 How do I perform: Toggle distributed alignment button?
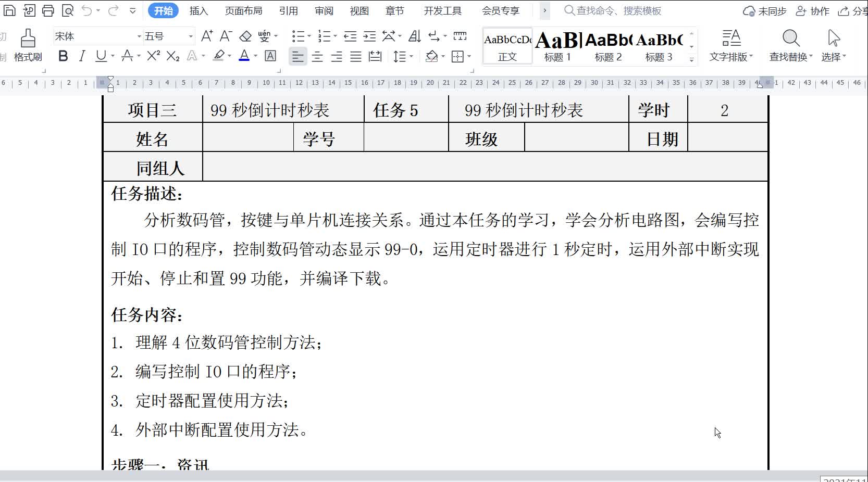(375, 56)
